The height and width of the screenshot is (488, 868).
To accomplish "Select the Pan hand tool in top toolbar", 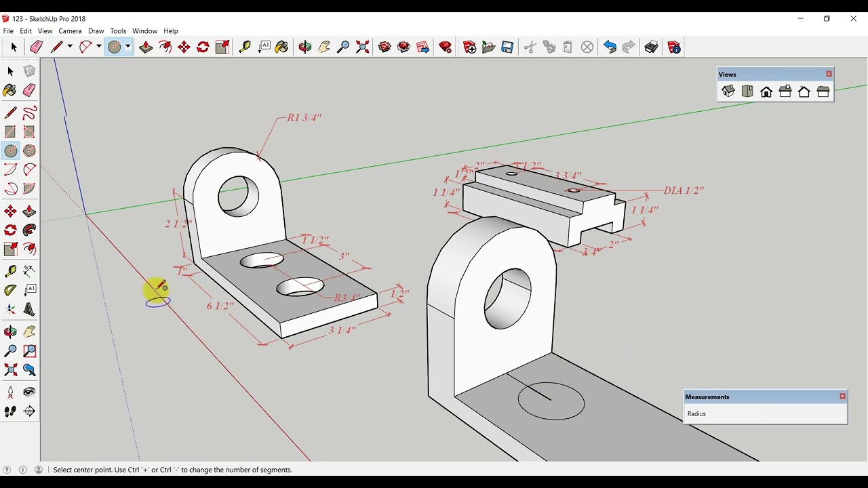I will point(324,47).
